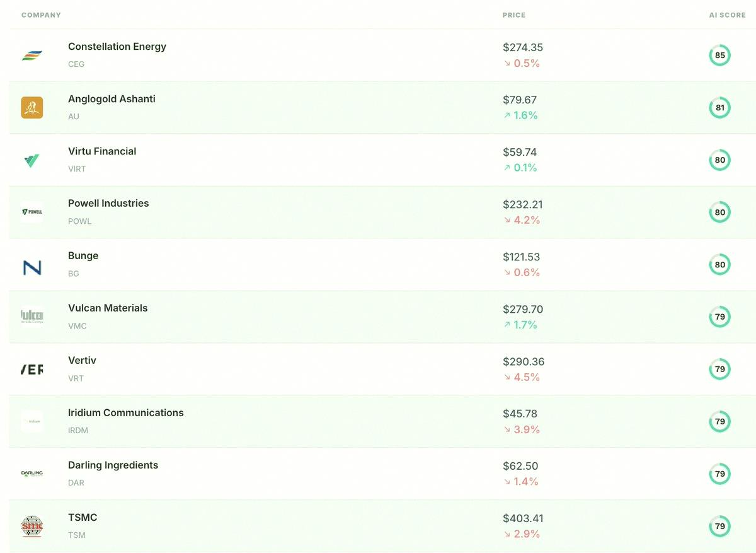Select the BG ticker symbol

click(74, 274)
